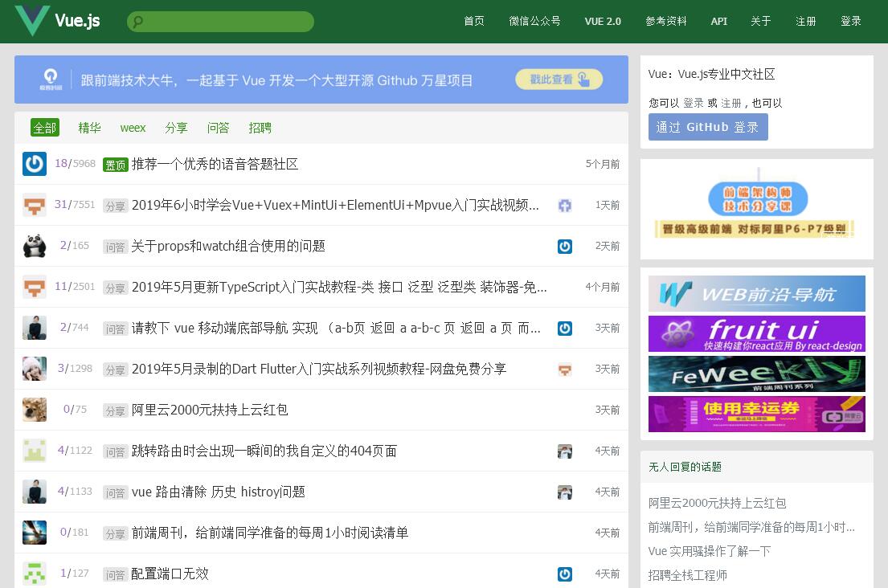Viewport: 888px width, 588px height.
Task: Open the topic 推荐一个优秀的语音答题社区
Action: [x=215, y=164]
